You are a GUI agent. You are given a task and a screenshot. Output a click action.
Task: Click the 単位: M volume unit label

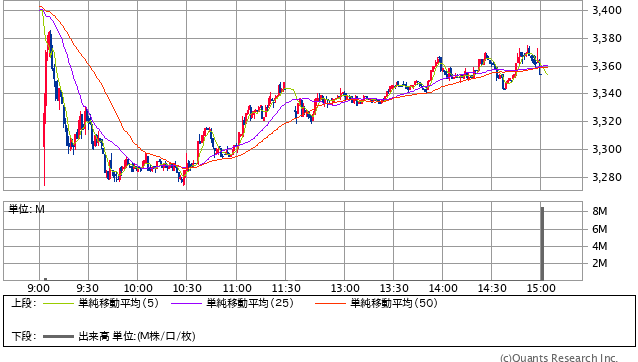27,209
